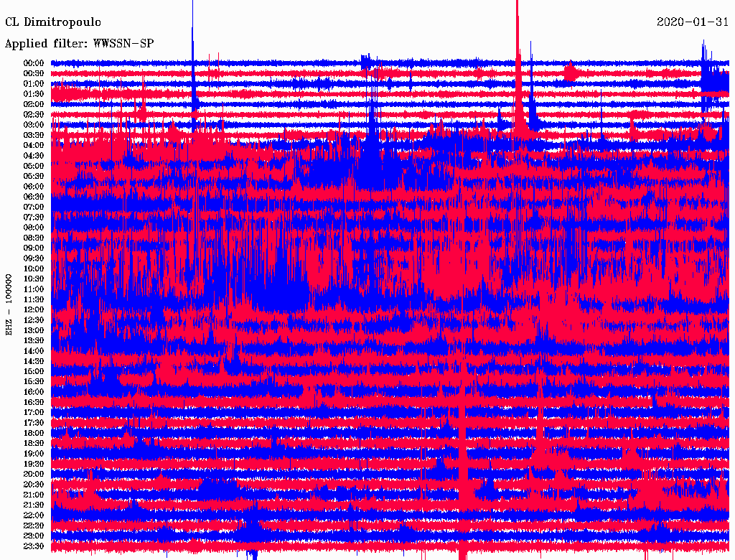Screen dimensions: 735x560
Task: Select the 21:00 time label
Action: 34,495
